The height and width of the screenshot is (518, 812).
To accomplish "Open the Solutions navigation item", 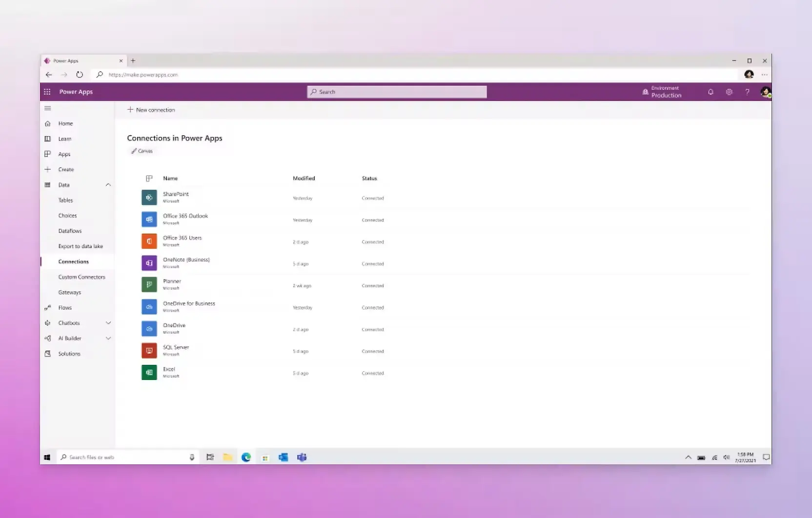I will [x=69, y=354].
